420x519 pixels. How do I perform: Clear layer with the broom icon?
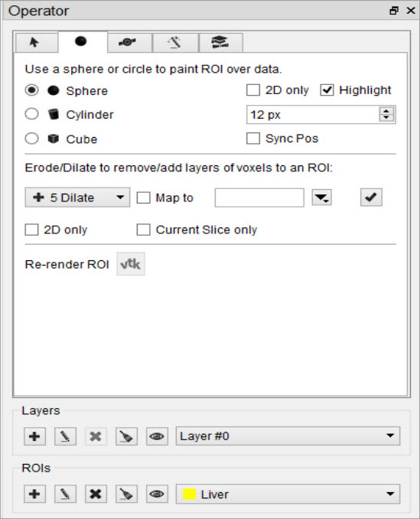coord(126,436)
